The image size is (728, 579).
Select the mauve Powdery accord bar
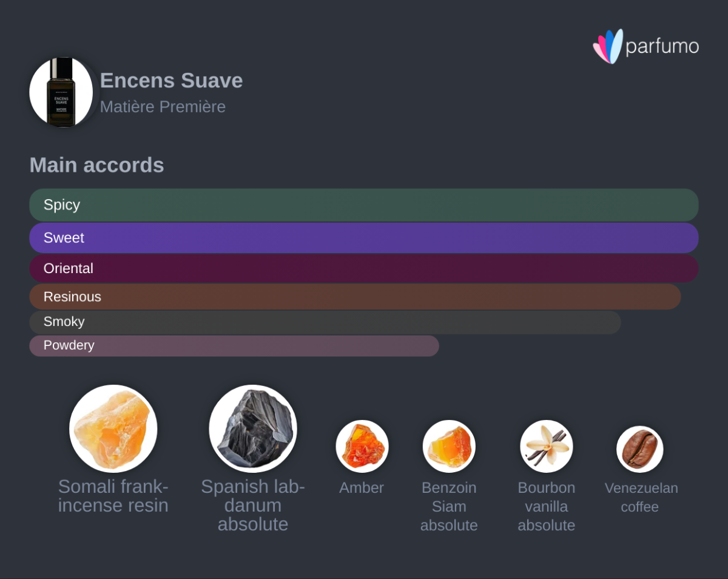(234, 346)
